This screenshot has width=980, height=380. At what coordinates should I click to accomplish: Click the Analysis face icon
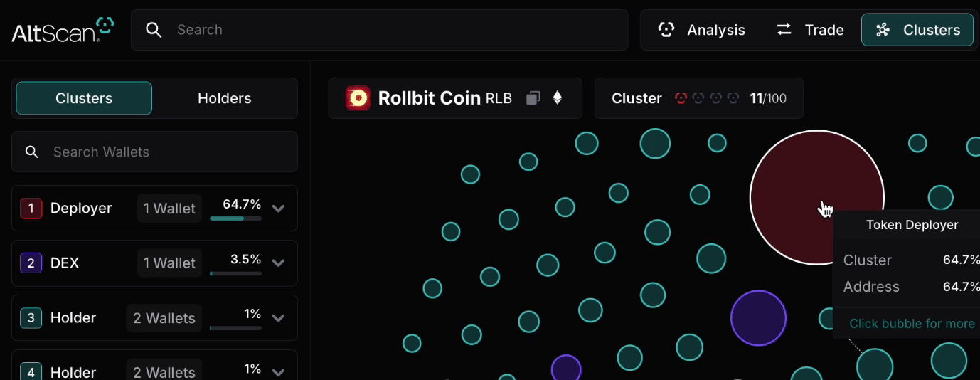coord(666,30)
